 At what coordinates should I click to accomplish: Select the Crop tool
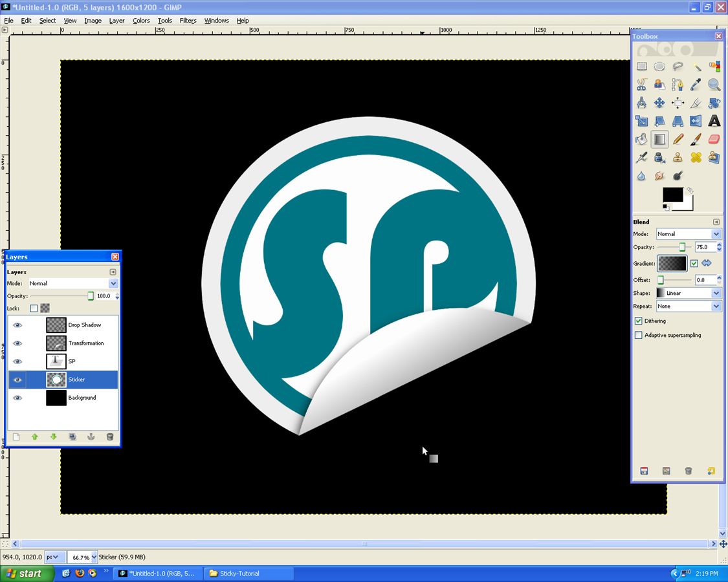[696, 103]
